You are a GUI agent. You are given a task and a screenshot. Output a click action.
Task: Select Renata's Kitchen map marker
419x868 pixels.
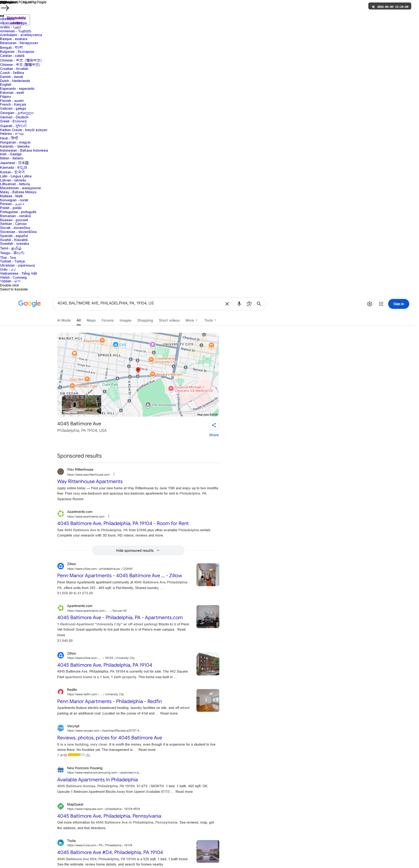[x=153, y=374]
